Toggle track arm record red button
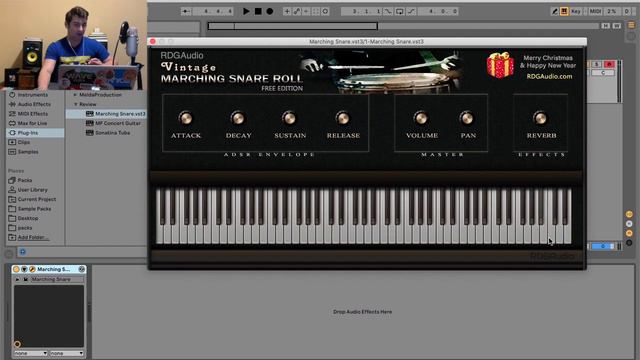Image resolution: width=640 pixels, height=360 pixels. click(x=609, y=64)
